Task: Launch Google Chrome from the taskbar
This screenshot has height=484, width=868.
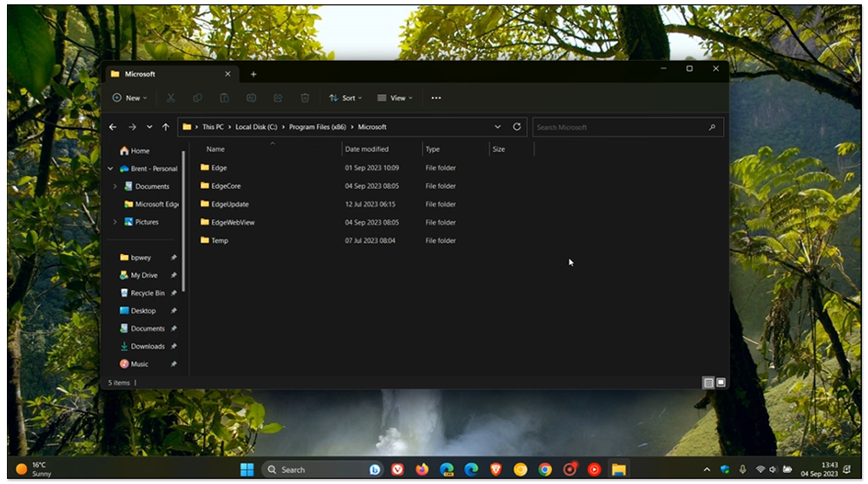Action: tap(545, 469)
